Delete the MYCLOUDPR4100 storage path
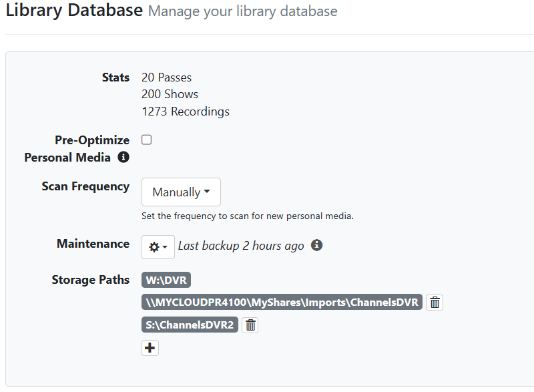The image size is (534, 392). click(435, 303)
